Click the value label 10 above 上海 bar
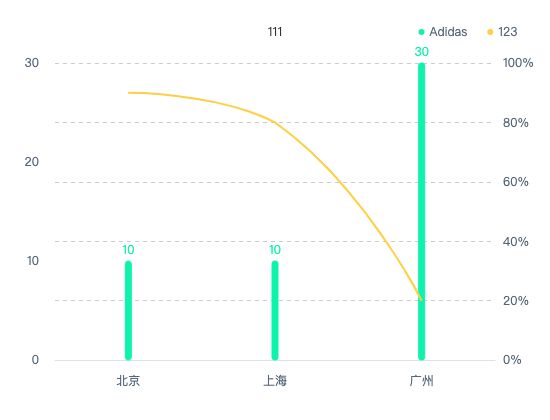The image size is (550, 420). coord(275,250)
